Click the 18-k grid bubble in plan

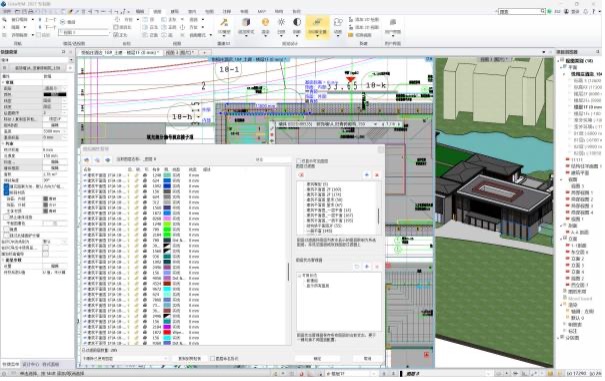click(x=375, y=85)
